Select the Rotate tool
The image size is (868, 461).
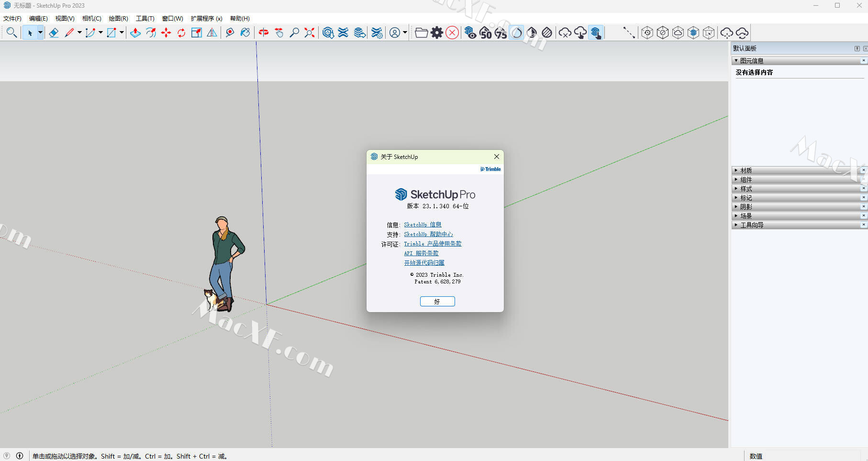pos(181,33)
